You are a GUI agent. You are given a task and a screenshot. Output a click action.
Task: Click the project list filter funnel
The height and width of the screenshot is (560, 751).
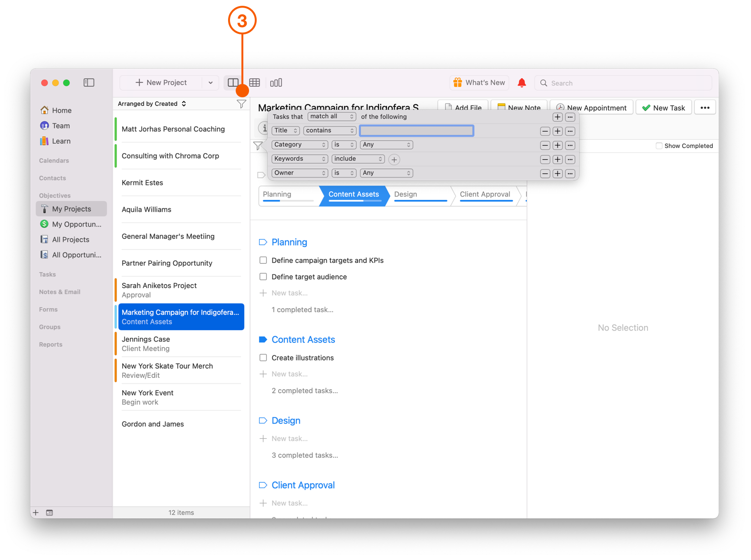point(241,104)
